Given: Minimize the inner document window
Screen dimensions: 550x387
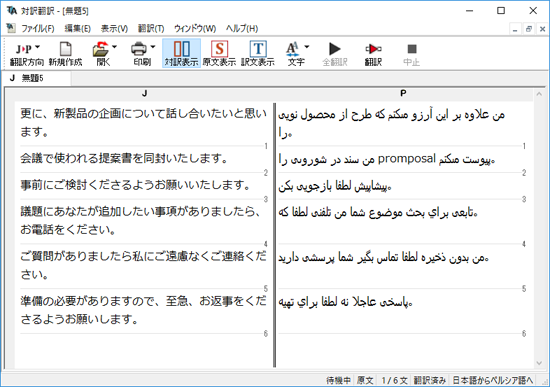Looking at the screenshot, I should click(x=515, y=29).
